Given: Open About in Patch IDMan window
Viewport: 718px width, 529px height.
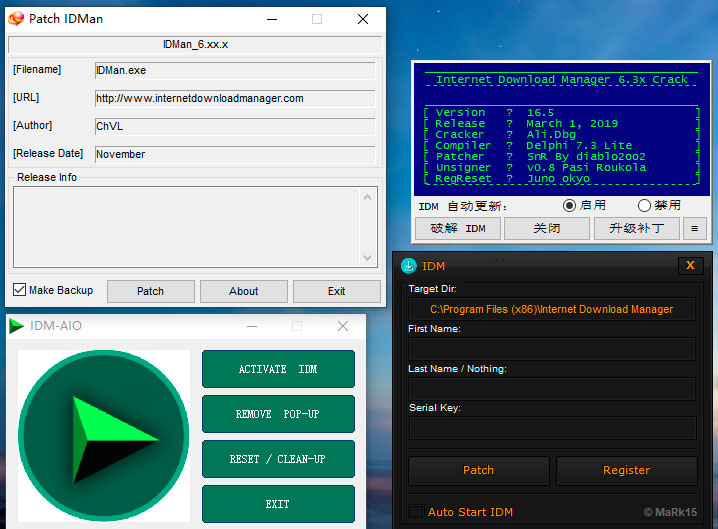Looking at the screenshot, I should click(244, 291).
